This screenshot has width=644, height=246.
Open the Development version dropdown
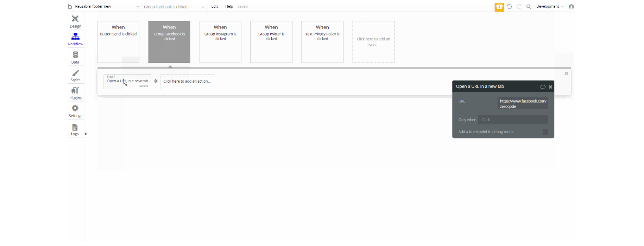click(550, 7)
